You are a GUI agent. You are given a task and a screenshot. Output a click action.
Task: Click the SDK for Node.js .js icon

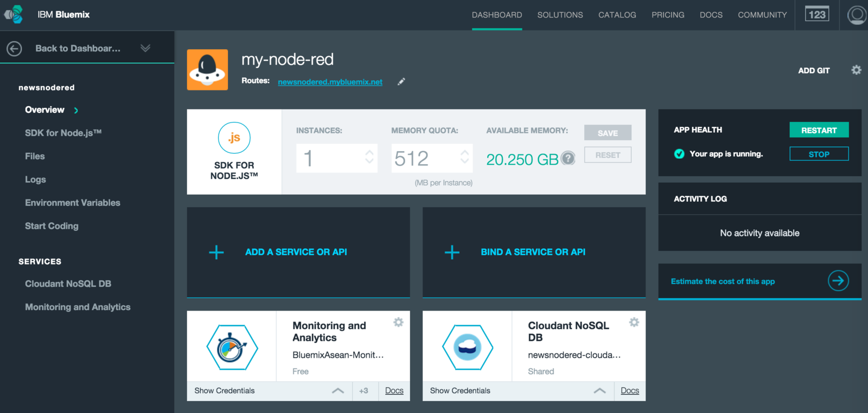point(234,138)
